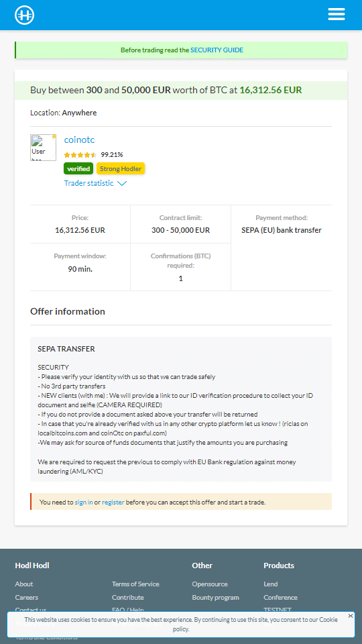
Task: Click the Hodl Hodl logo icon
Action: tap(25, 15)
